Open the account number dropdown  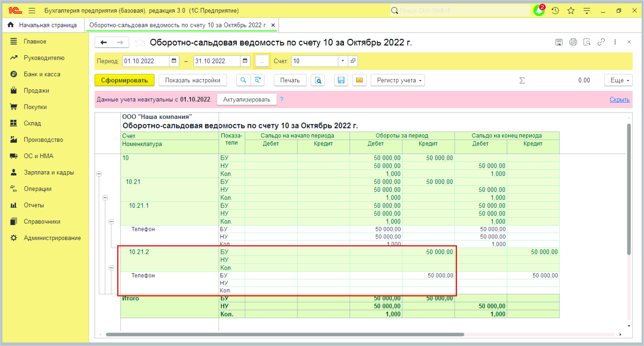343,61
